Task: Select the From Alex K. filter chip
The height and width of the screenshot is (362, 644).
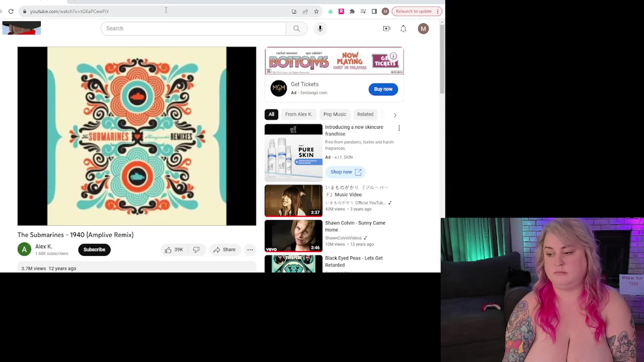Action: [299, 114]
